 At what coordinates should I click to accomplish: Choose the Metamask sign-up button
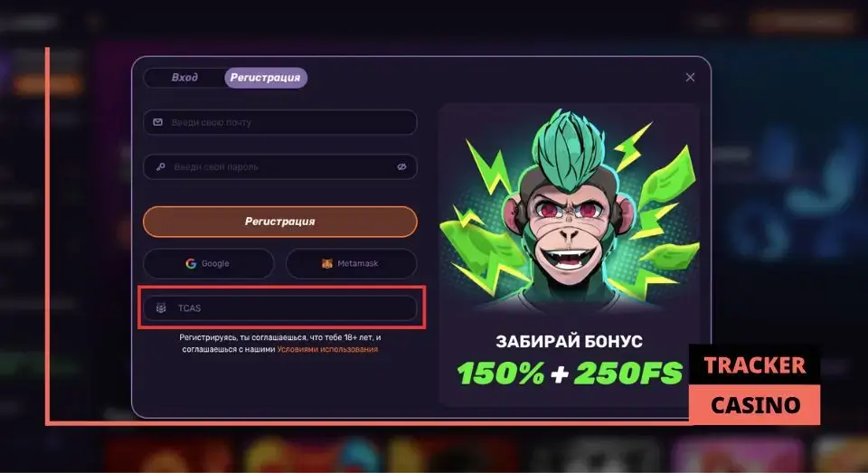tap(351, 264)
